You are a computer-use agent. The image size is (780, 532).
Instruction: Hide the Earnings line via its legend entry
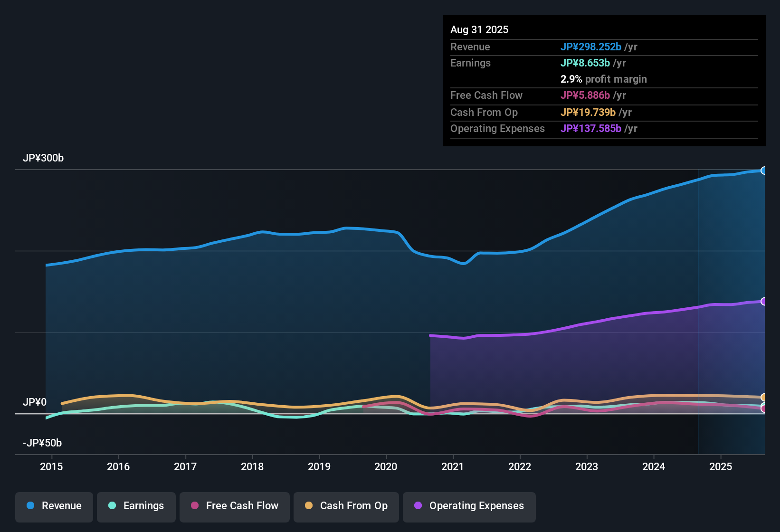[x=136, y=506]
